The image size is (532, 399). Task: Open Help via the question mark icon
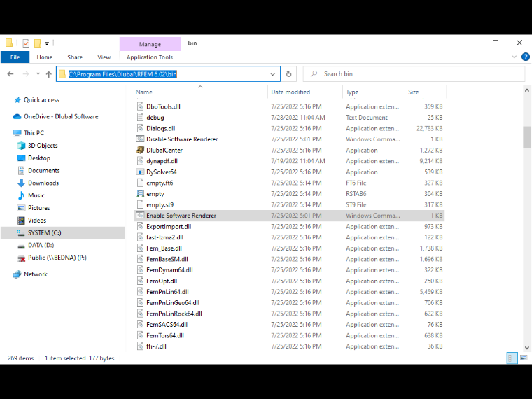pyautogui.click(x=525, y=57)
